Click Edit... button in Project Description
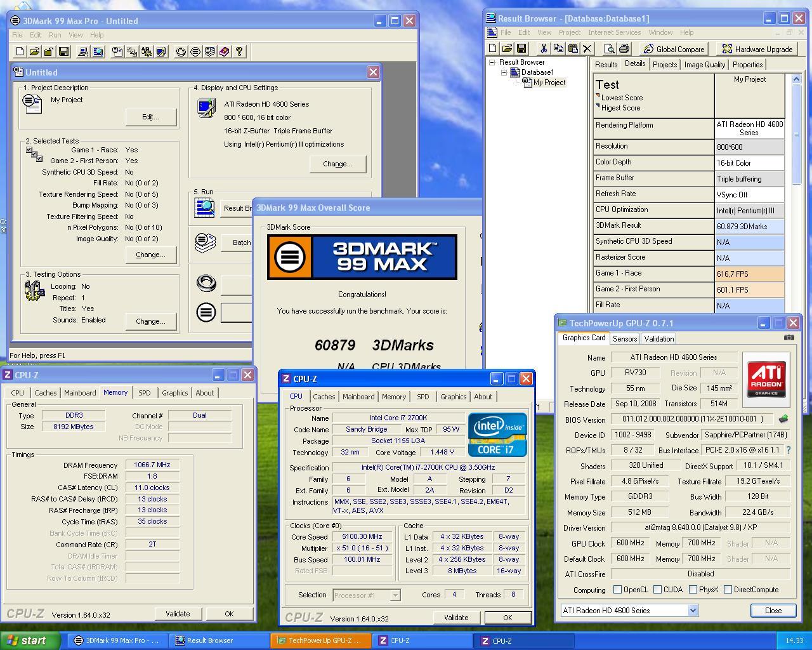Viewport: 812px width, 650px height. coord(150,117)
